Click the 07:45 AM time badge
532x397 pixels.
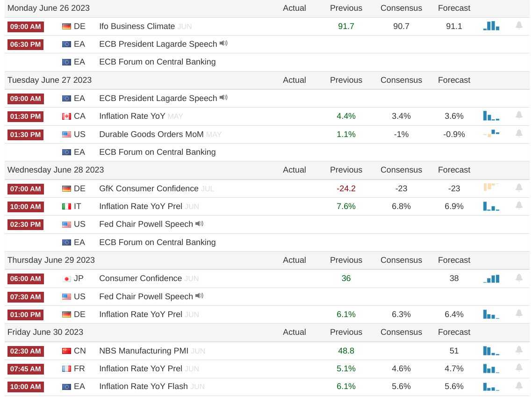[25, 369]
